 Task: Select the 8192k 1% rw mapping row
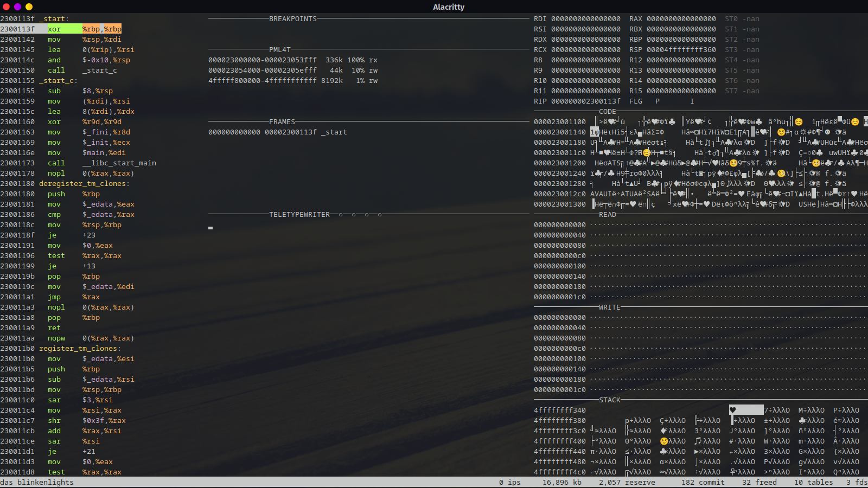[x=293, y=81]
